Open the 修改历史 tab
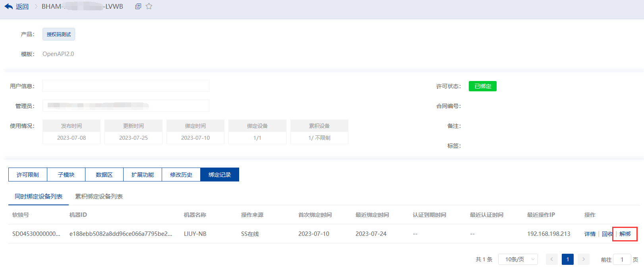The width and height of the screenshot is (644, 272). pyautogui.click(x=181, y=175)
